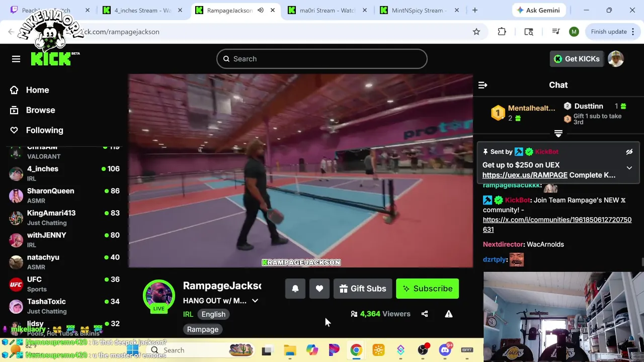Expand the pinned message chevron
Viewport: 644px width, 362px height.
coord(629,168)
